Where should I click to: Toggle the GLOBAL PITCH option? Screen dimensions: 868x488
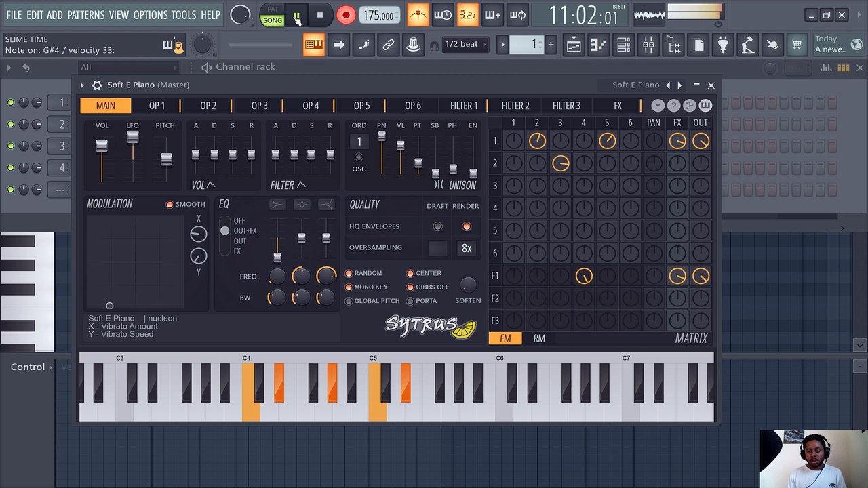point(372,300)
